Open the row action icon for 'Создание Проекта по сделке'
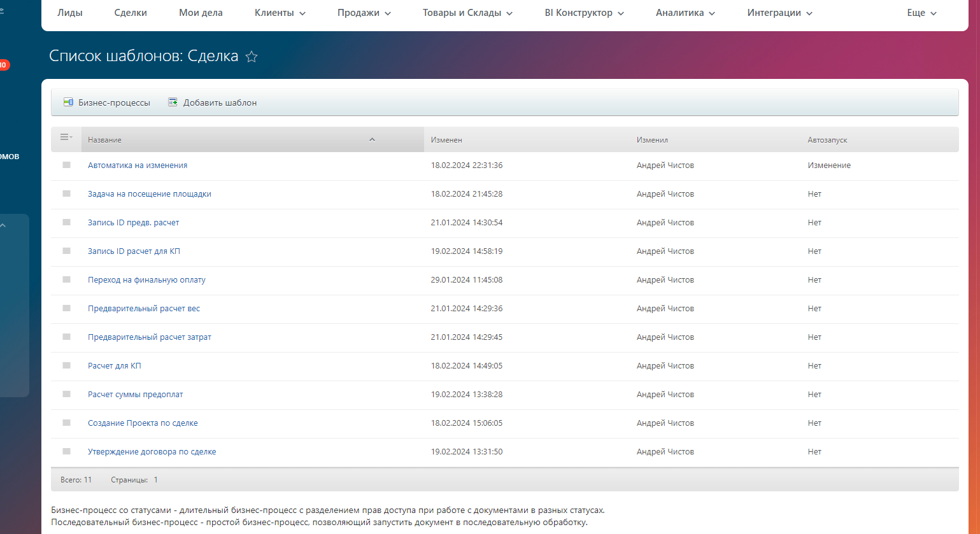Image resolution: width=980 pixels, height=534 pixels. click(x=66, y=423)
